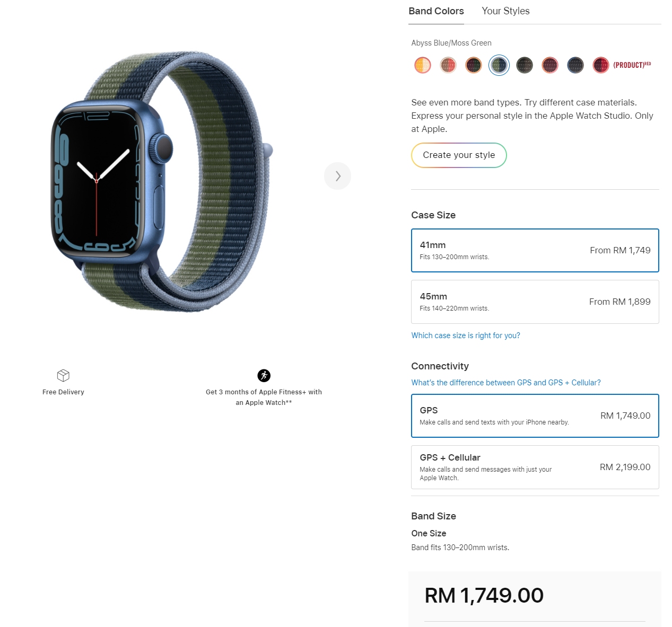Choose the brown and coral band swatch
Screen dimensions: 672x627
[x=448, y=65]
